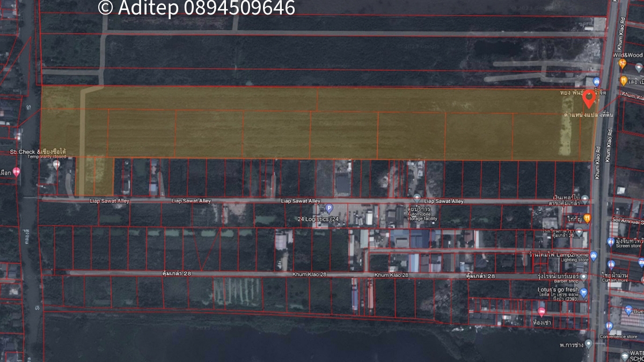Screen dimensions: 644x362
Task: Click the automobile storage facility pin icon
Action: pos(416,198)
